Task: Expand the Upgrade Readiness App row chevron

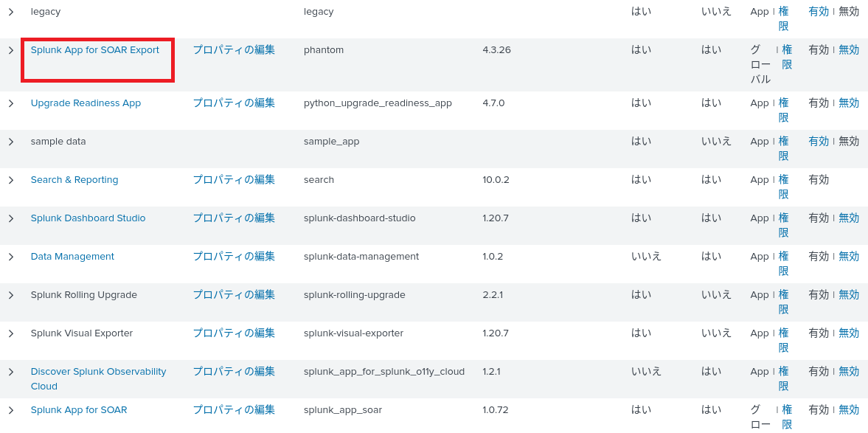Action: point(11,103)
